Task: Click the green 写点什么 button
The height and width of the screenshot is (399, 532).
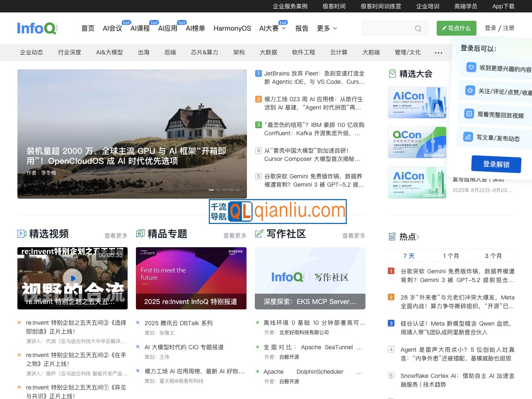Action: (x=456, y=28)
